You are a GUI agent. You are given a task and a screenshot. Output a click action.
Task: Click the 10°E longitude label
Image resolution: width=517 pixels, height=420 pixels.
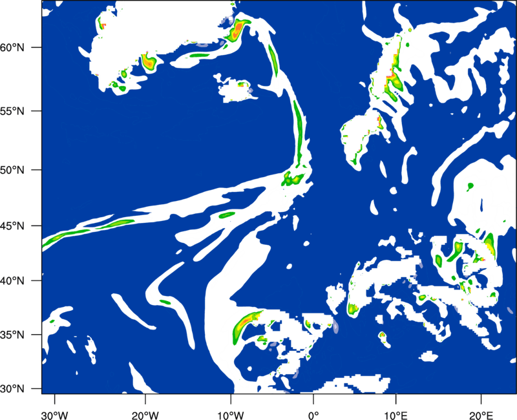pos(396,415)
